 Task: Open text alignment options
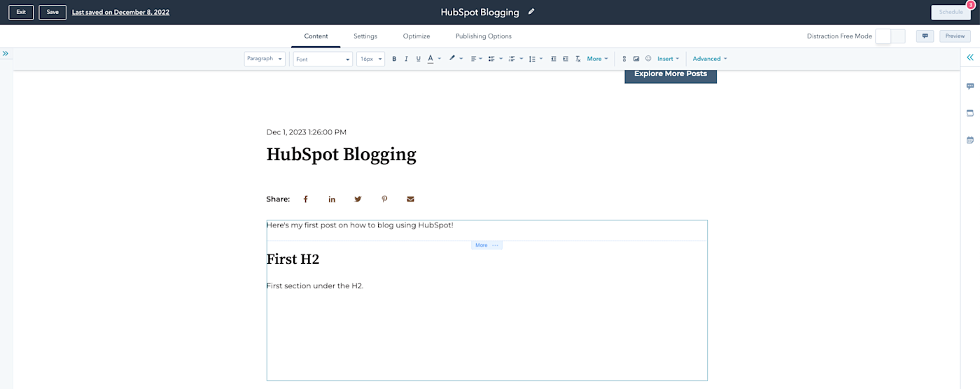(x=476, y=59)
